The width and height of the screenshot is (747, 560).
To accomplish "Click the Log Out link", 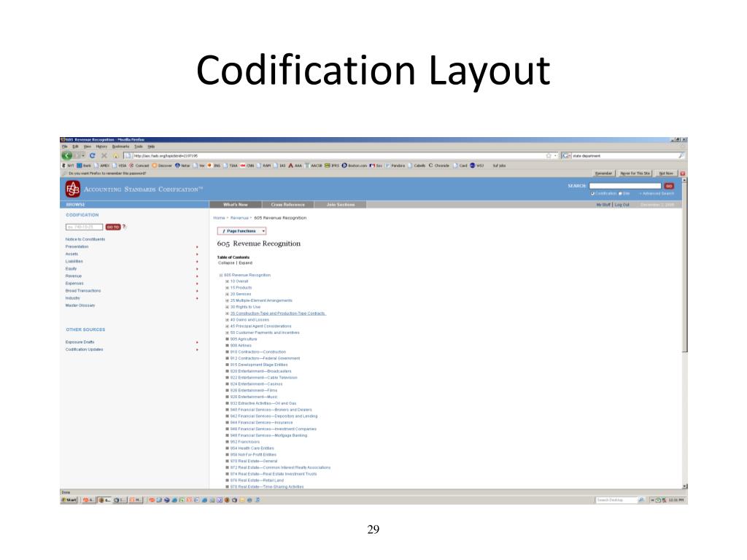I will click(x=622, y=205).
